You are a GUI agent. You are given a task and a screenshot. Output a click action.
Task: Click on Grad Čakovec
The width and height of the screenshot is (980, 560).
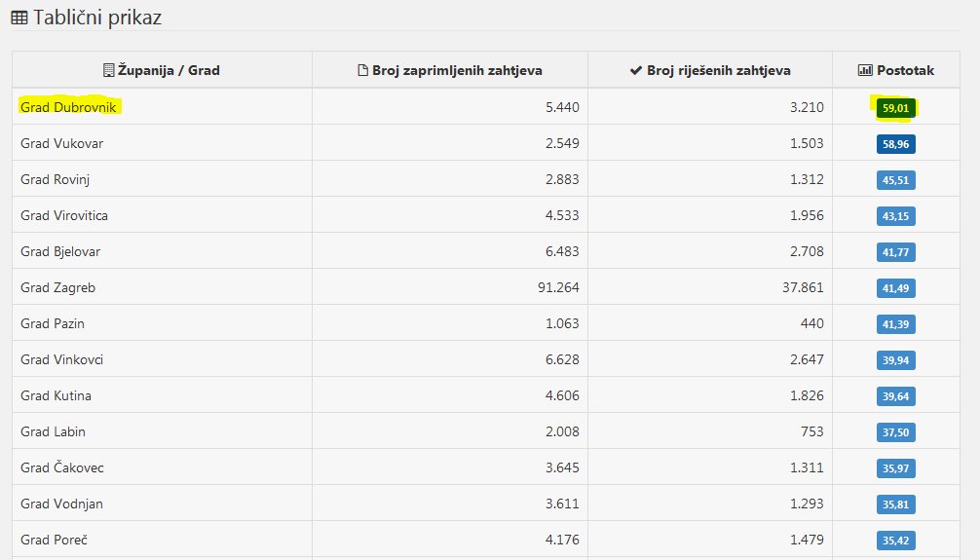(x=62, y=468)
